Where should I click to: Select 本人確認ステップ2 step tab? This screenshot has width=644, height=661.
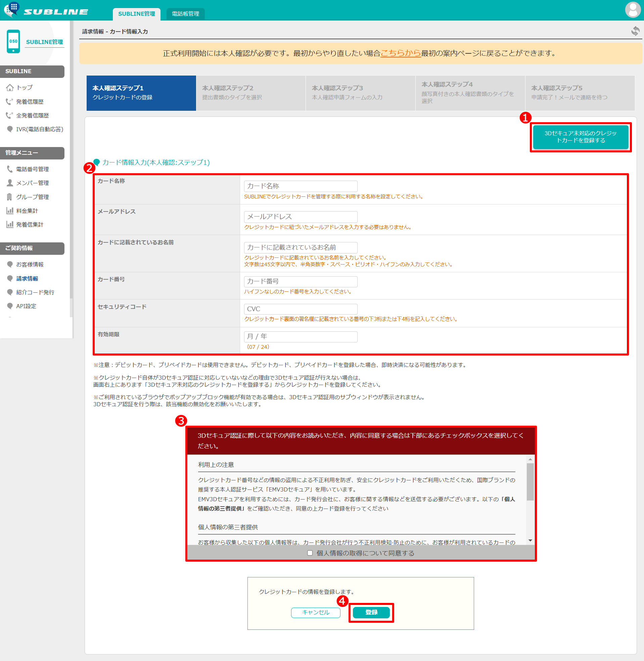(251, 93)
